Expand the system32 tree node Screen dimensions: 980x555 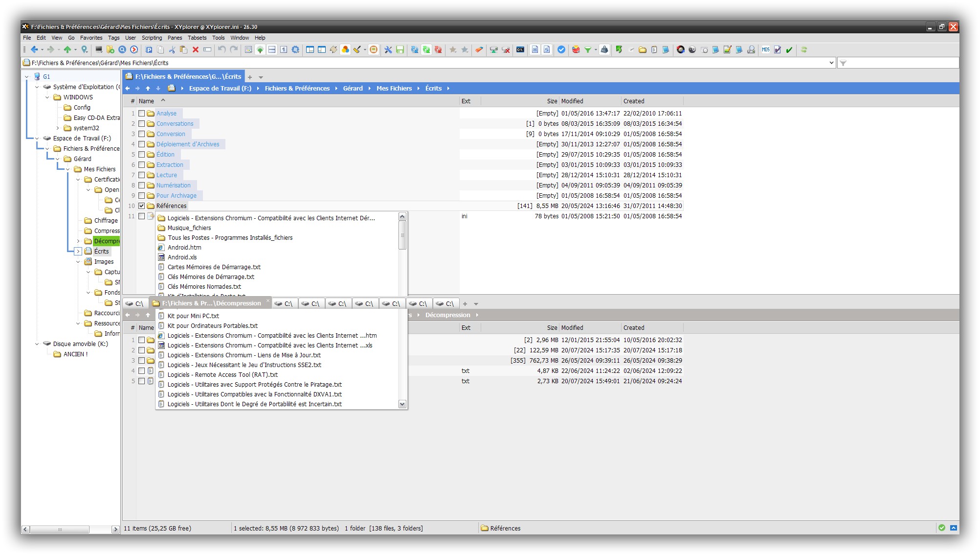coord(58,128)
